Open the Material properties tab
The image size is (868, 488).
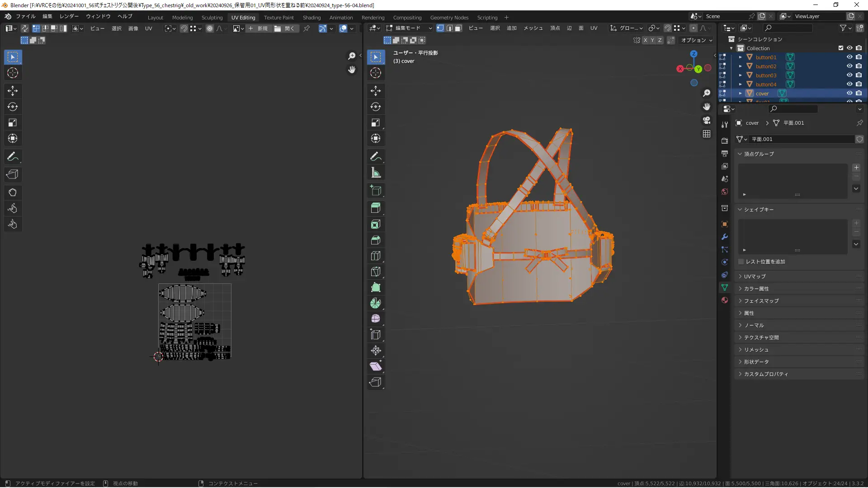pos(725,300)
